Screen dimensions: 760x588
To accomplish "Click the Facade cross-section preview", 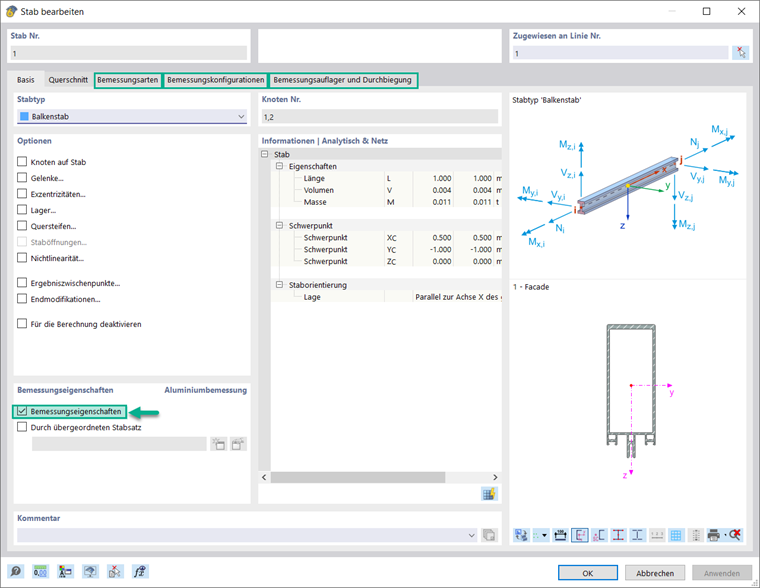I will pyautogui.click(x=632, y=402).
